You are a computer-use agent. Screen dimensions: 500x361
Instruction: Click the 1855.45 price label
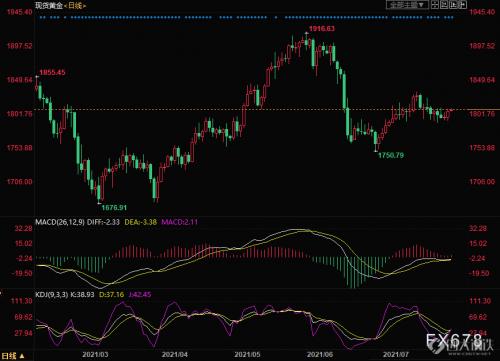52,72
